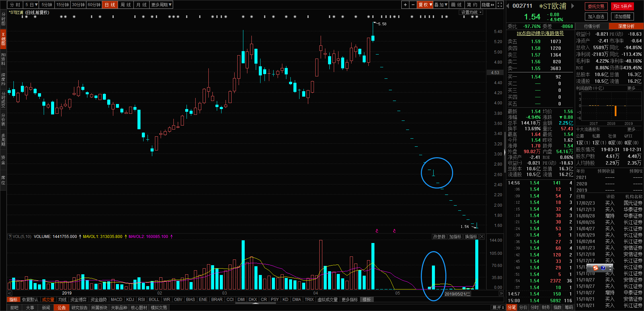644x311 pixels.
Task: Close the volume indicator panel with X
Action: click(x=482, y=237)
